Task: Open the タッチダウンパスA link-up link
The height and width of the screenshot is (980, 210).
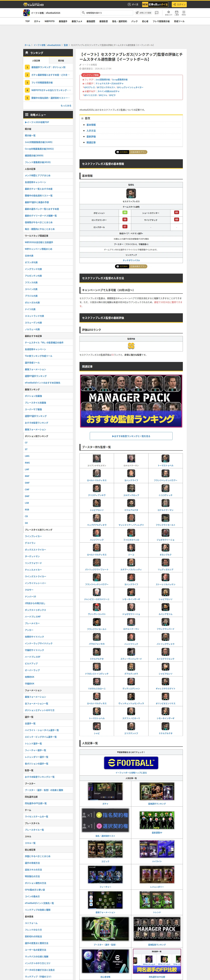Action: point(131,260)
